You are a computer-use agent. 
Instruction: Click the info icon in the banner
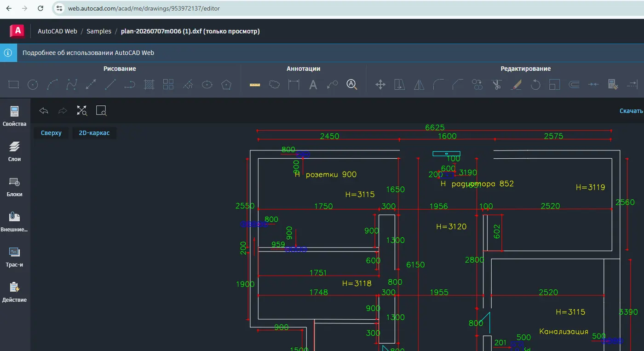(x=8, y=52)
